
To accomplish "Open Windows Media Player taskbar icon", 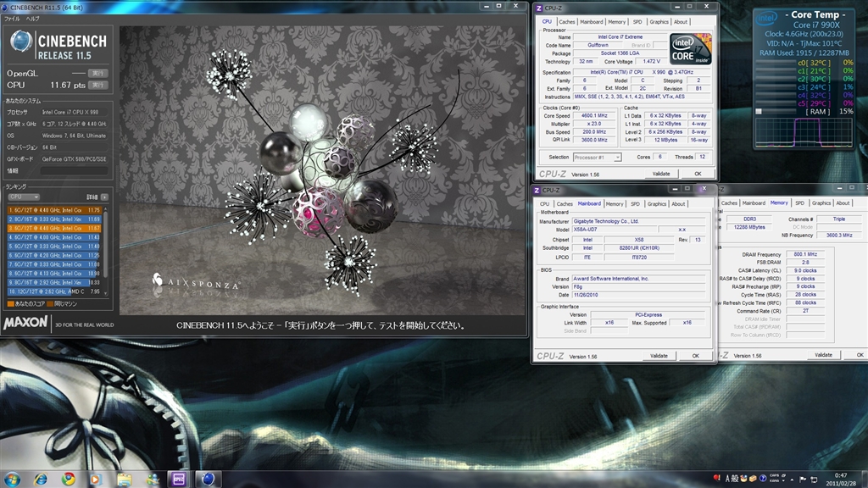I will coord(96,479).
